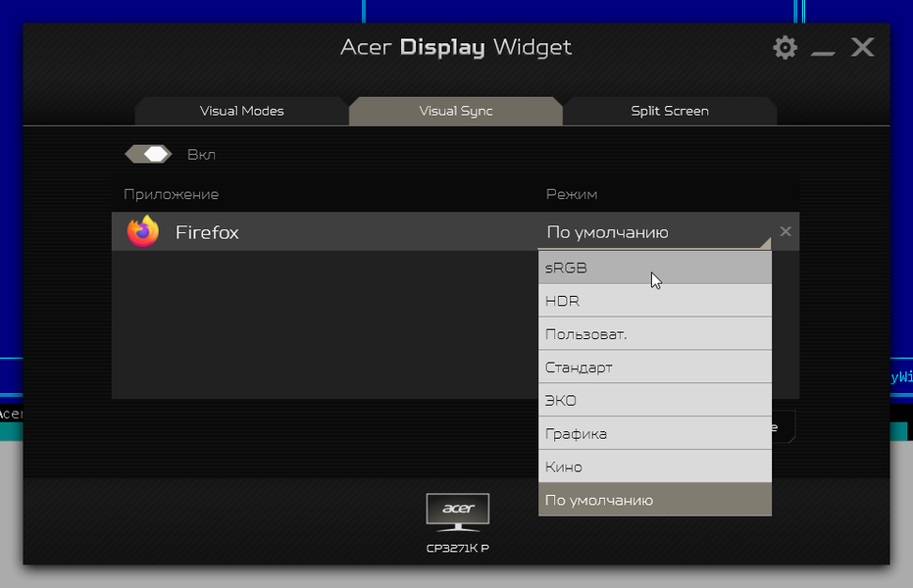This screenshot has width=913, height=588.
Task: Open the settings gear icon
Action: point(785,48)
